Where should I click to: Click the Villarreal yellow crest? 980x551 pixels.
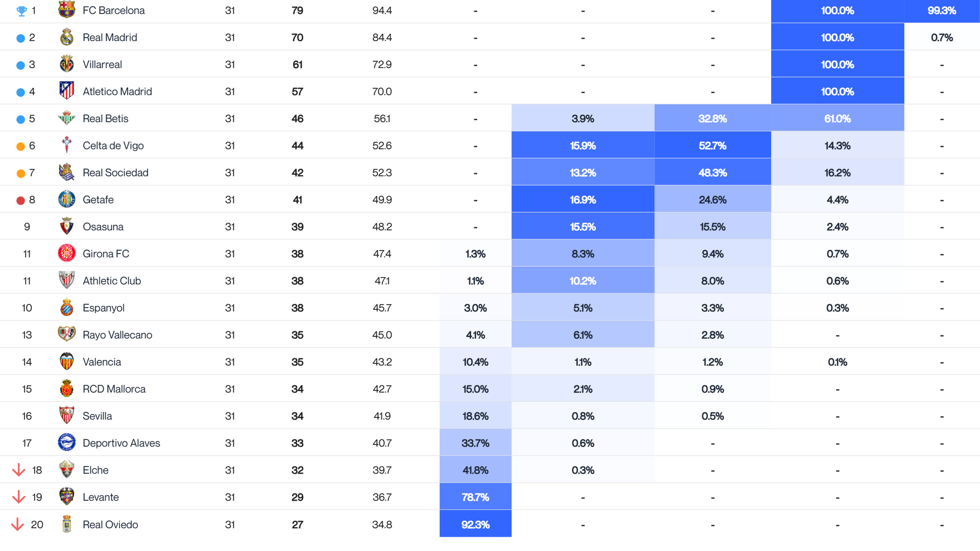click(x=67, y=64)
